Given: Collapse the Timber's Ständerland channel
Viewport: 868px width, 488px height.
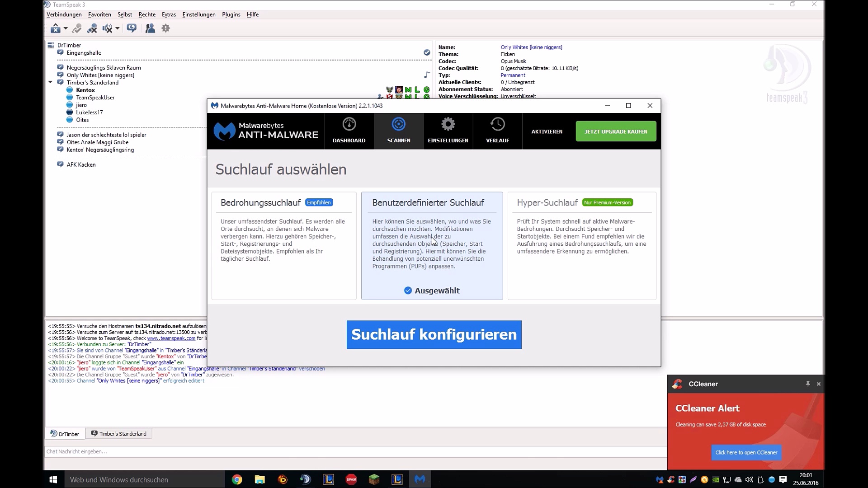Looking at the screenshot, I should (x=51, y=82).
